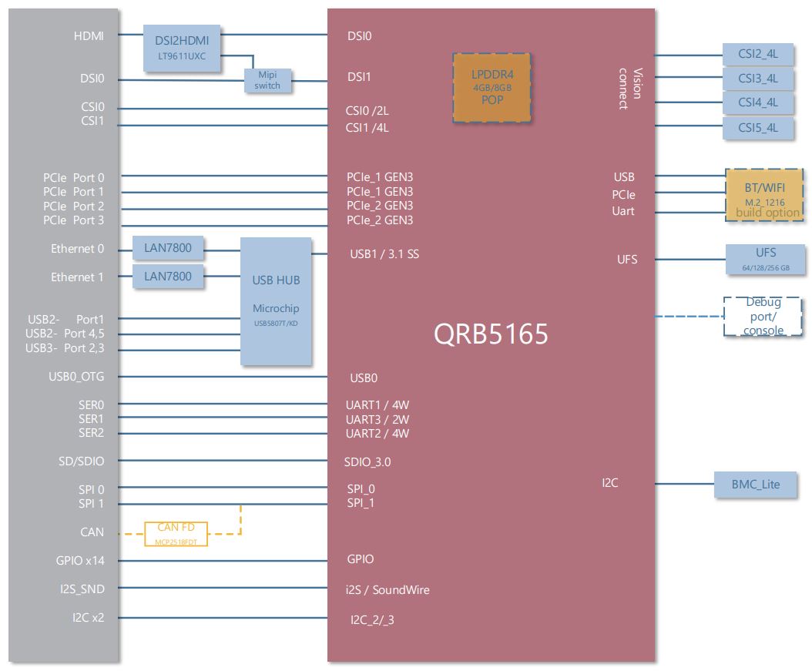This screenshot has height=671, width=812.
Task: Click the USB0 pin label on the chip
Action: pos(364,378)
